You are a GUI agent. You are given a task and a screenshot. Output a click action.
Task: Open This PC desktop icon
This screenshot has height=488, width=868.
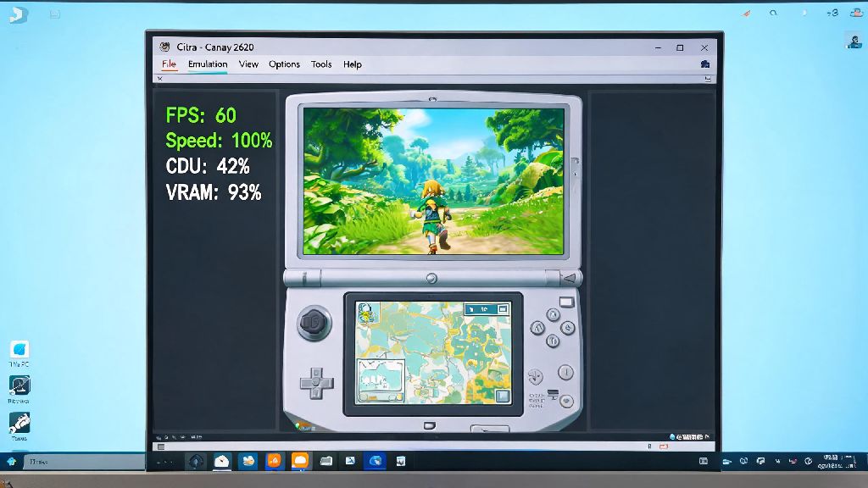[19, 353]
